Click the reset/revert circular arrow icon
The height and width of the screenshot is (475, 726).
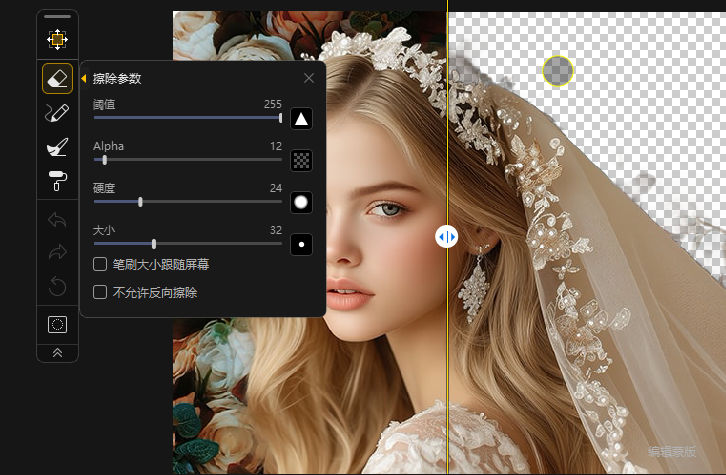[57, 287]
